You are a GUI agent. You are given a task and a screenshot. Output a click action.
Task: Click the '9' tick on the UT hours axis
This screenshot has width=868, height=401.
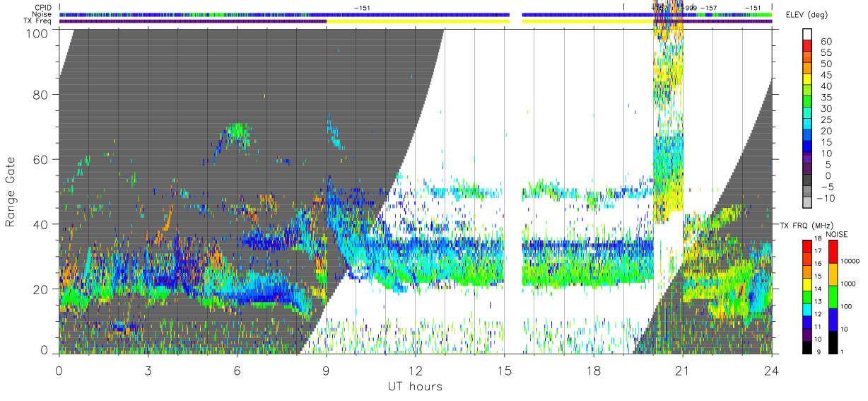327,371
